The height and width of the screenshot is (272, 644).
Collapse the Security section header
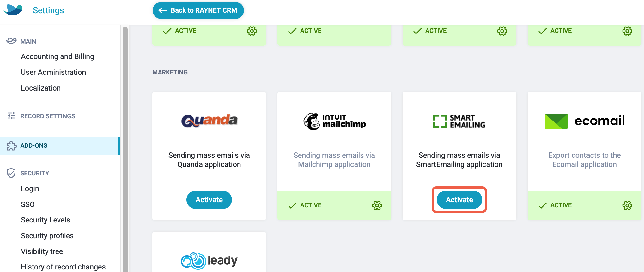(x=35, y=173)
